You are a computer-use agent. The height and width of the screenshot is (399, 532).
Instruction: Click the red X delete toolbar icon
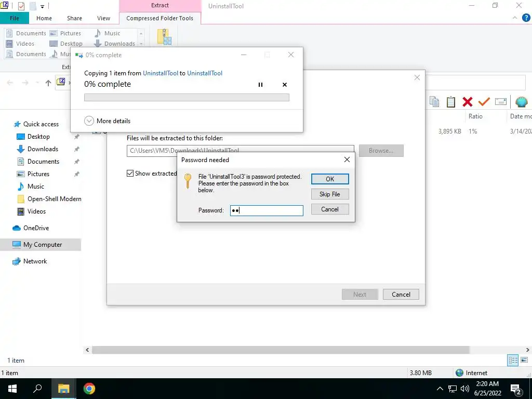(467, 101)
